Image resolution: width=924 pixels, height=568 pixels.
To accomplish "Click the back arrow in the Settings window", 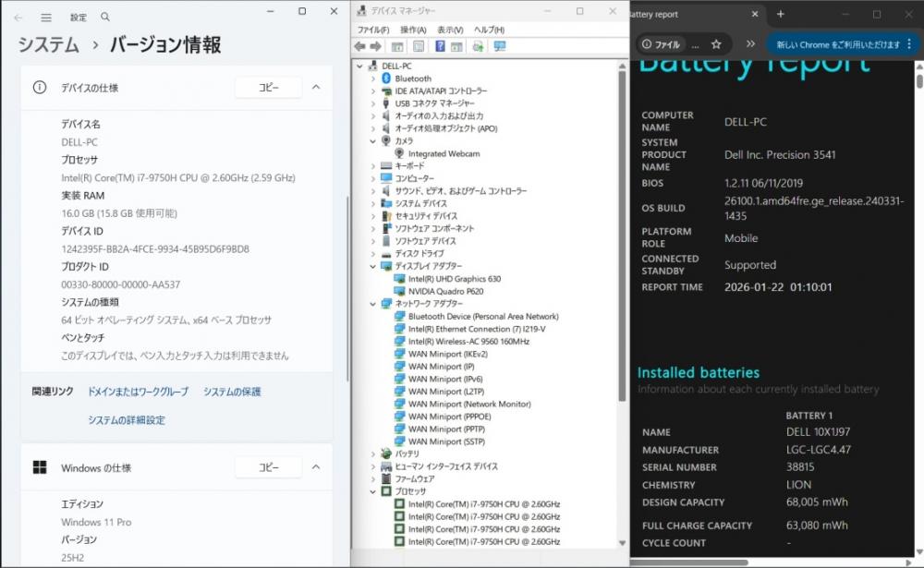I will [x=18, y=18].
